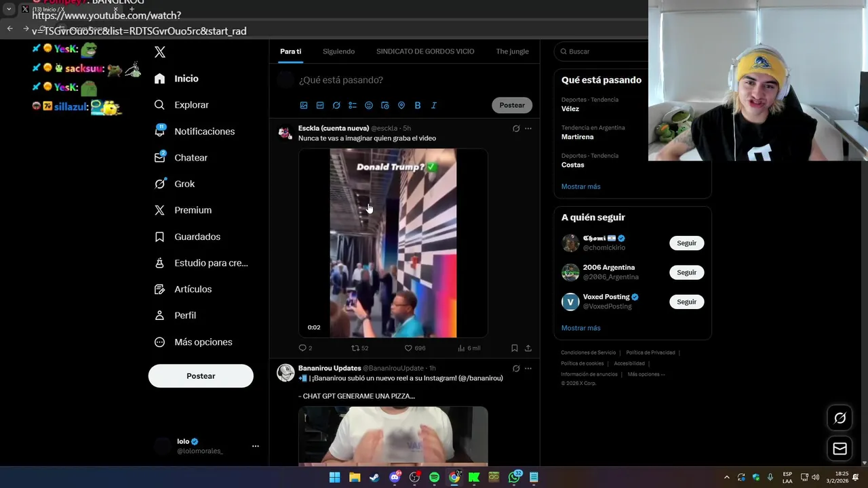
Task: Open The jungle tab
Action: 512,52
